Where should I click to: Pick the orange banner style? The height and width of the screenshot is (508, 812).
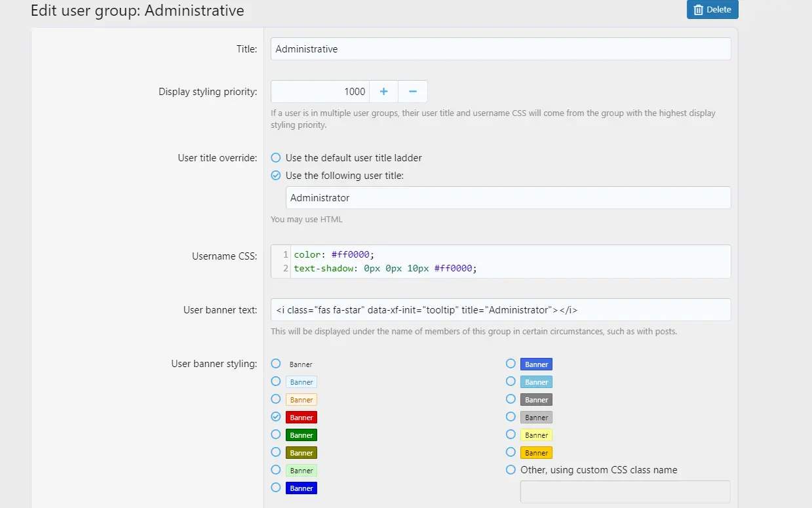(x=511, y=452)
